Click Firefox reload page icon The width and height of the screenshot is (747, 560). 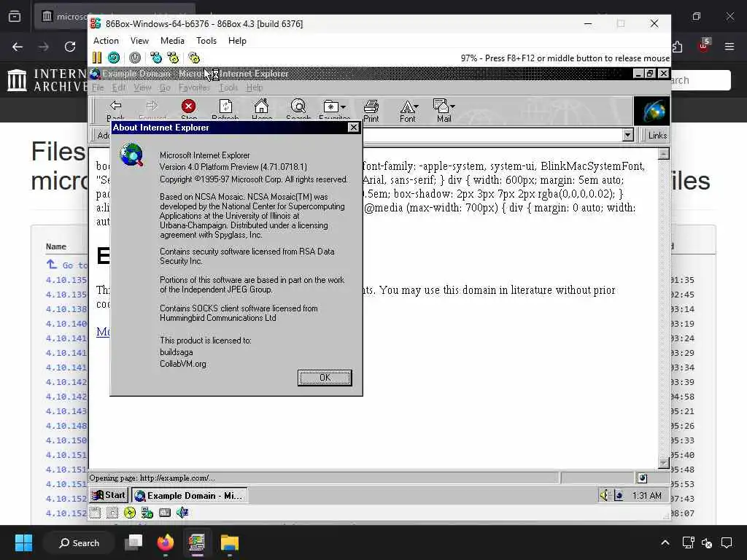coord(70,47)
